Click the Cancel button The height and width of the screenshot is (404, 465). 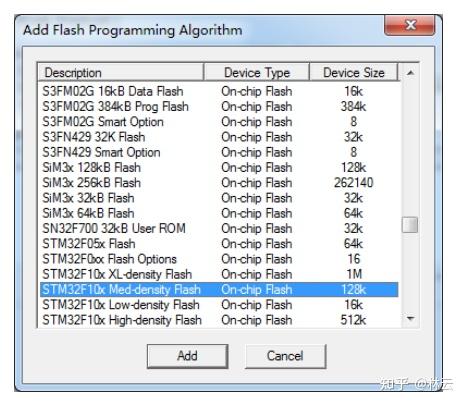point(285,356)
